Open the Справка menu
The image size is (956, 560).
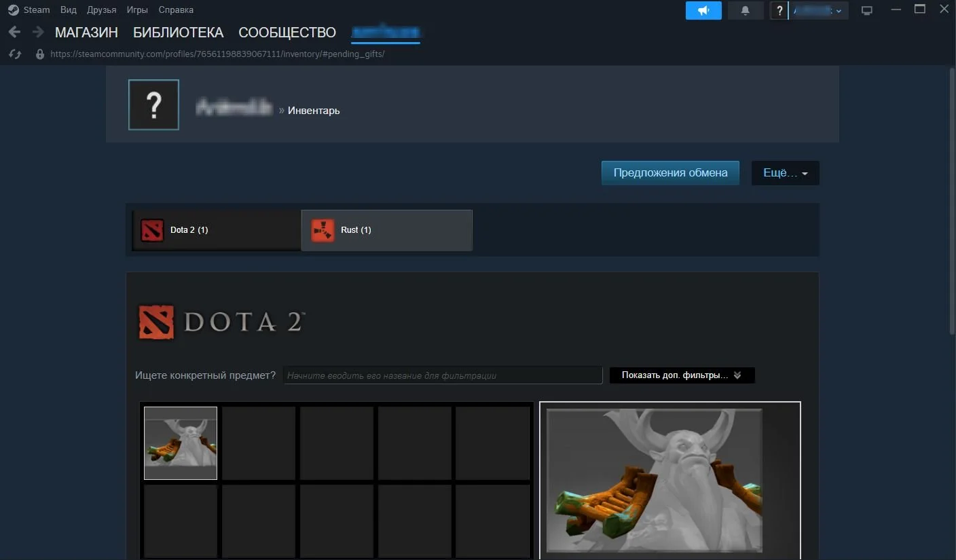click(176, 10)
